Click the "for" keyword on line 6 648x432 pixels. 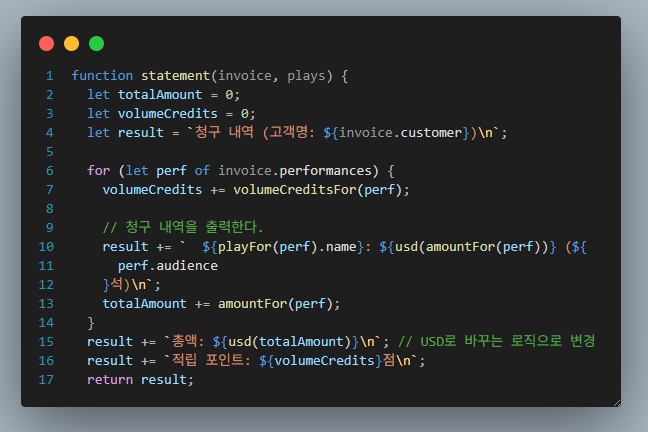point(98,171)
